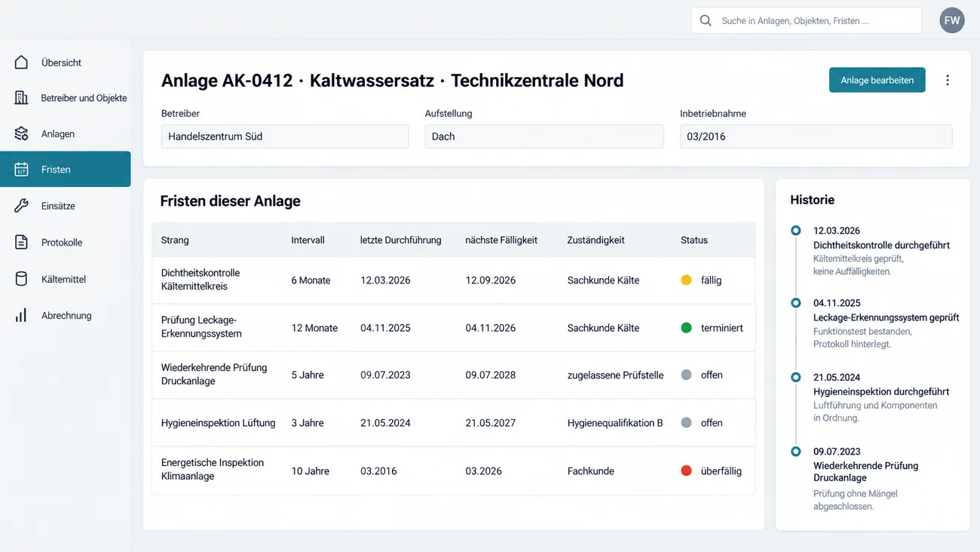
Task: Click the Aufstellung field showing Dach
Action: point(544,136)
